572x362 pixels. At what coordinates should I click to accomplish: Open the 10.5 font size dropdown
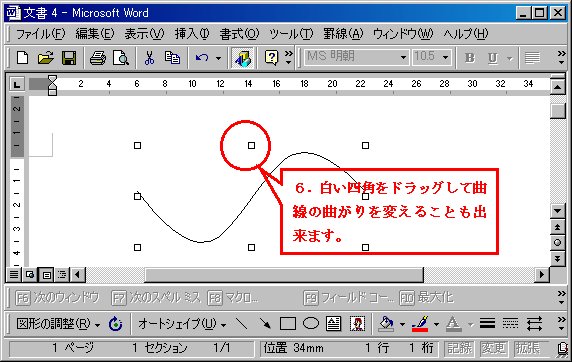click(x=445, y=57)
